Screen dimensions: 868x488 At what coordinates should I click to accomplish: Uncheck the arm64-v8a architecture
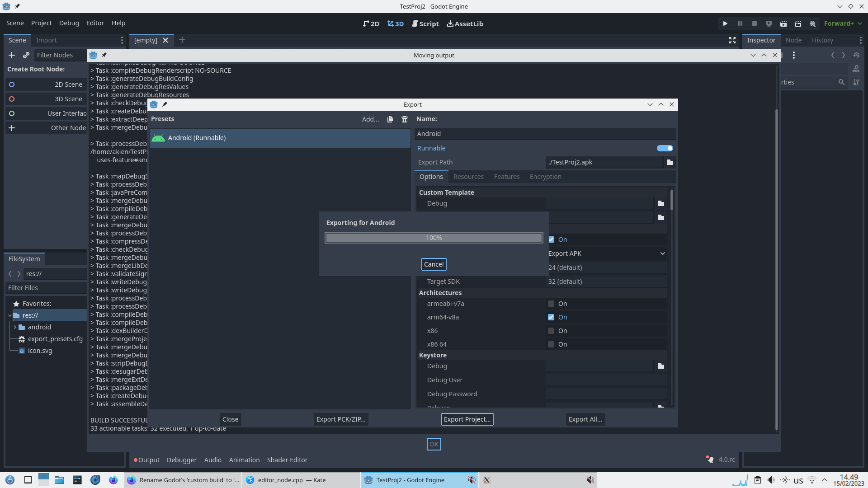click(551, 317)
